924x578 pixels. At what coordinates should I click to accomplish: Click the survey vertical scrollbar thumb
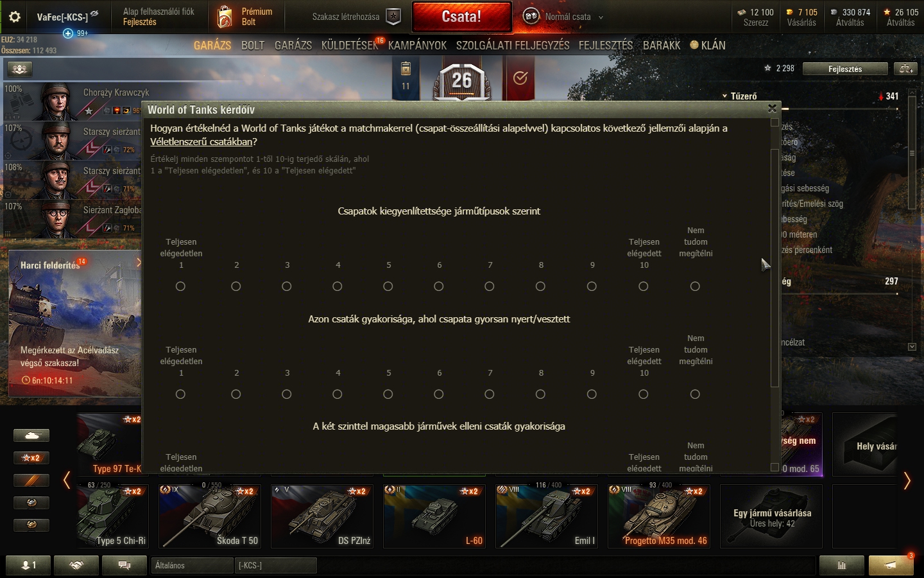(774, 268)
